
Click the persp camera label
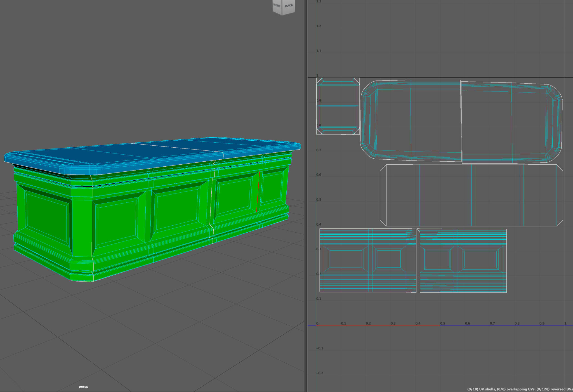point(83,386)
